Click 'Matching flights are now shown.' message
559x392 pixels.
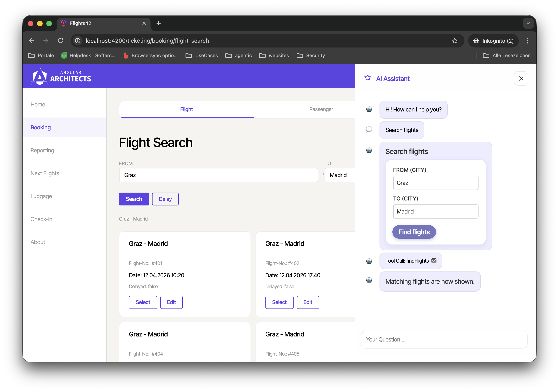coord(430,282)
